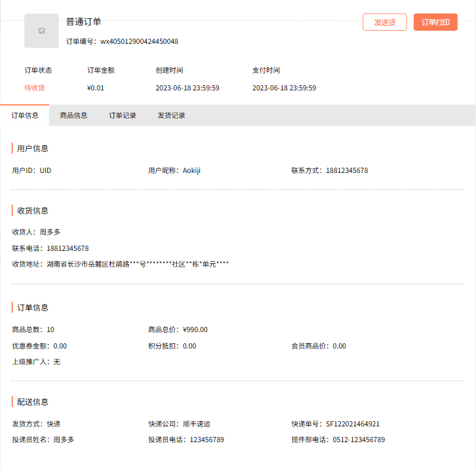The width and height of the screenshot is (476, 469).
Task: Go to the 发货记录 tab
Action: 171,115
